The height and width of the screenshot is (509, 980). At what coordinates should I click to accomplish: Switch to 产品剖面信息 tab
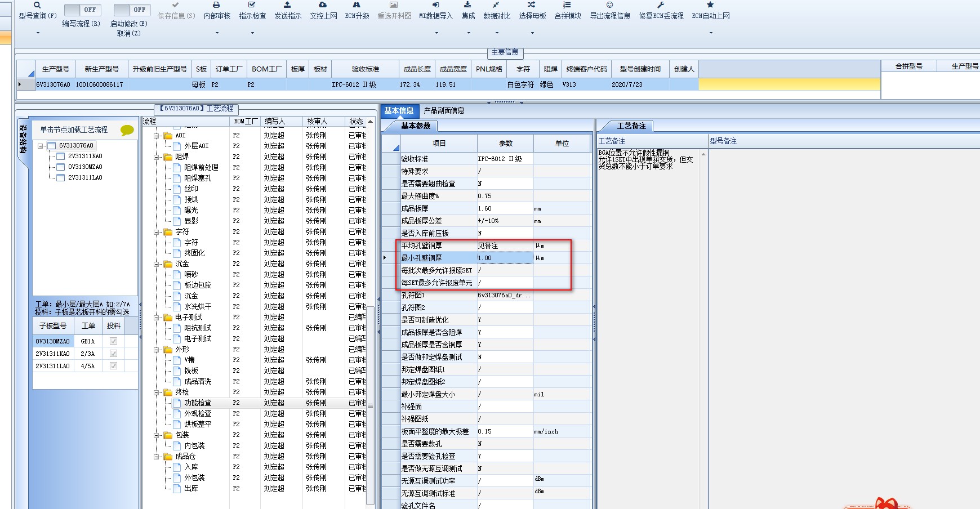[x=444, y=111]
